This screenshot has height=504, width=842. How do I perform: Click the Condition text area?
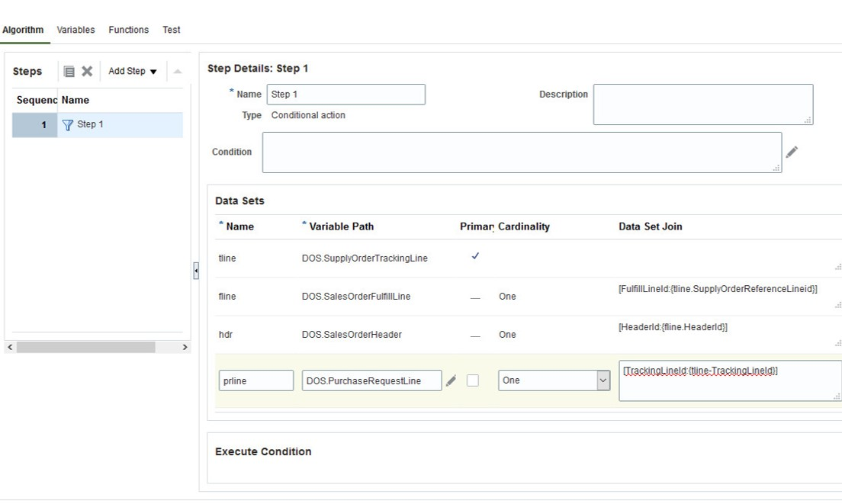pyautogui.click(x=522, y=152)
